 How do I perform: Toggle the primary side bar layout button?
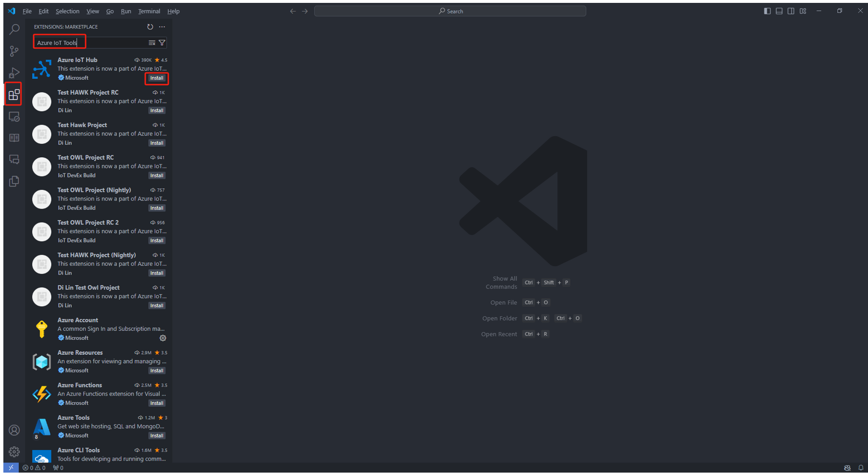(x=767, y=11)
